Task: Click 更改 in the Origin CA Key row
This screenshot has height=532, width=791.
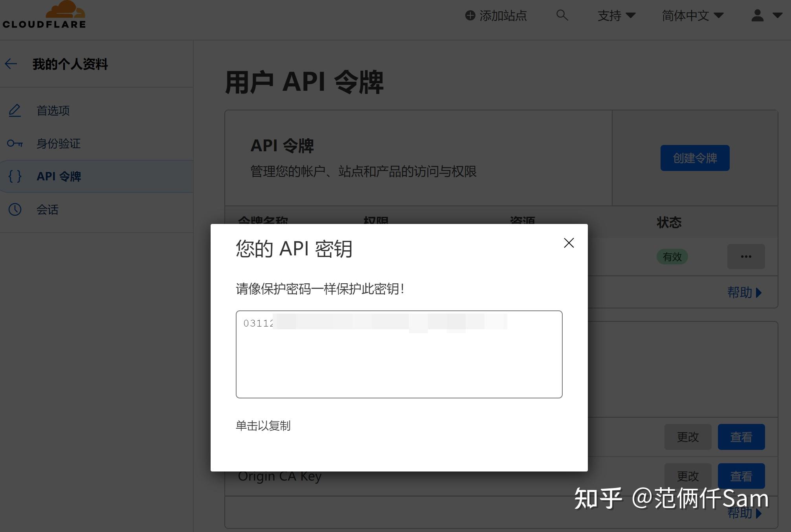Action: (x=688, y=476)
